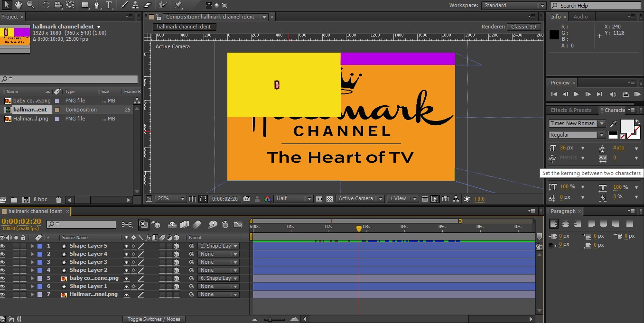Click the white fill color swatch
644x323 pixels.
coord(627,126)
